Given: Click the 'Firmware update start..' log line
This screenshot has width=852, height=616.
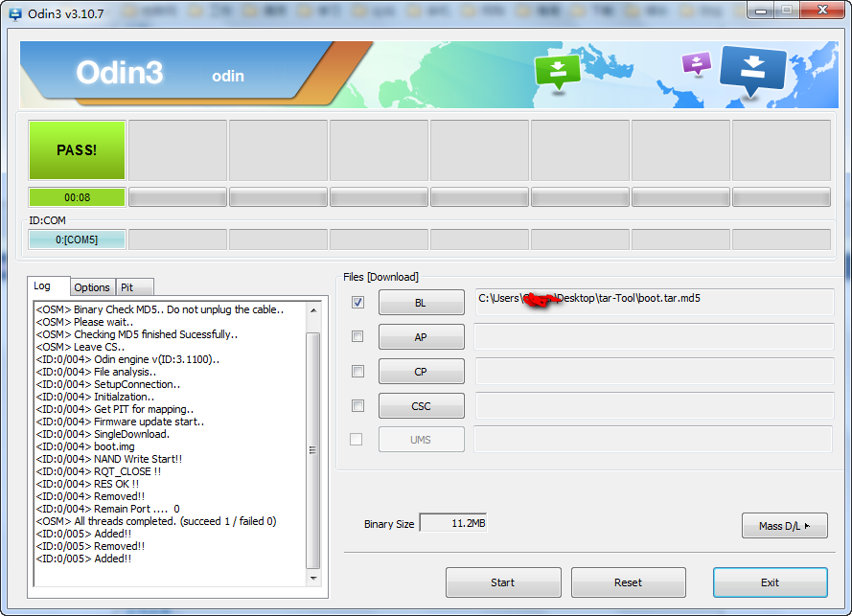Looking at the screenshot, I should tap(120, 422).
